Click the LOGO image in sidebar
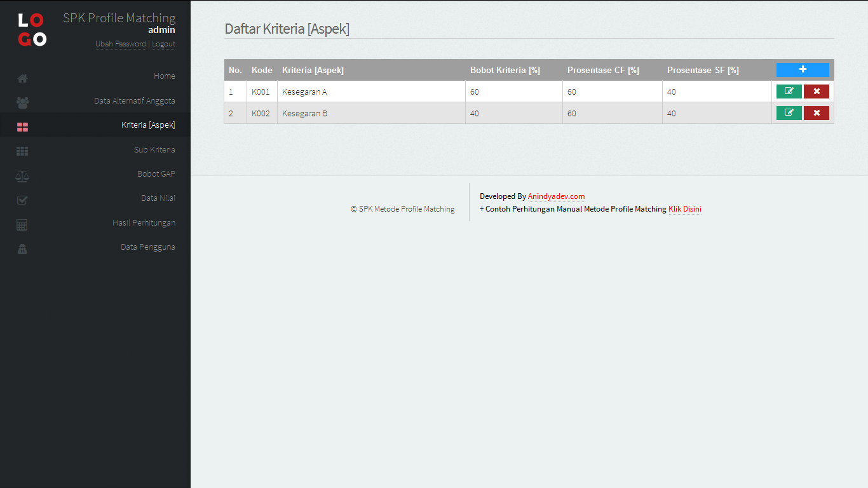The height and width of the screenshot is (488, 868). point(32,30)
